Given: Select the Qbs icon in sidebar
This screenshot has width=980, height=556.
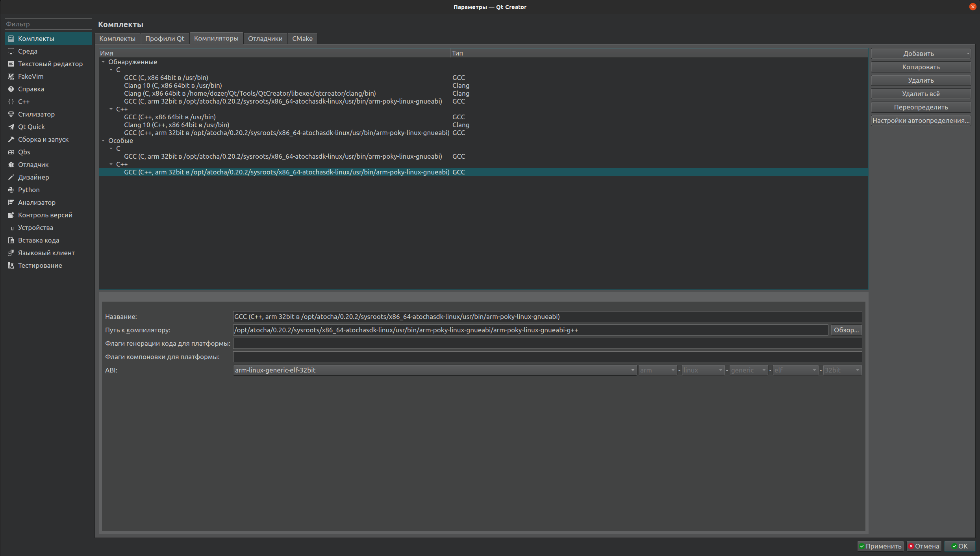Looking at the screenshot, I should tap(11, 152).
